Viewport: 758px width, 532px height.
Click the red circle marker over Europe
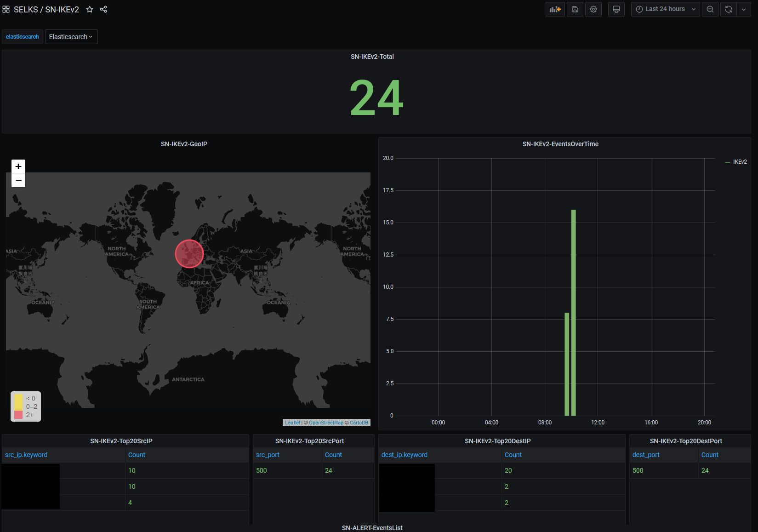pos(189,254)
